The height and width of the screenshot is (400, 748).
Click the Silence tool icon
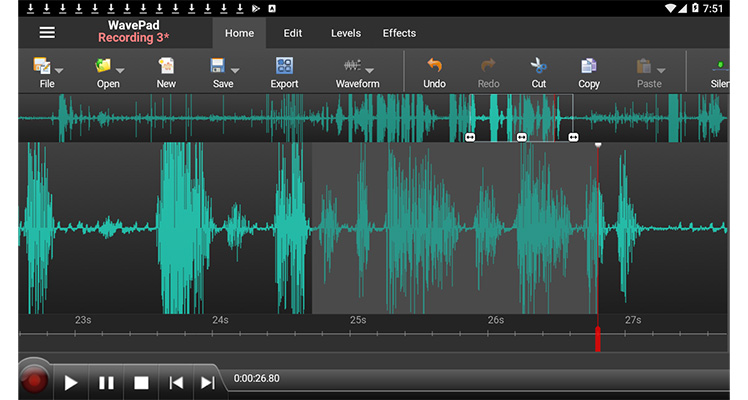tap(721, 66)
